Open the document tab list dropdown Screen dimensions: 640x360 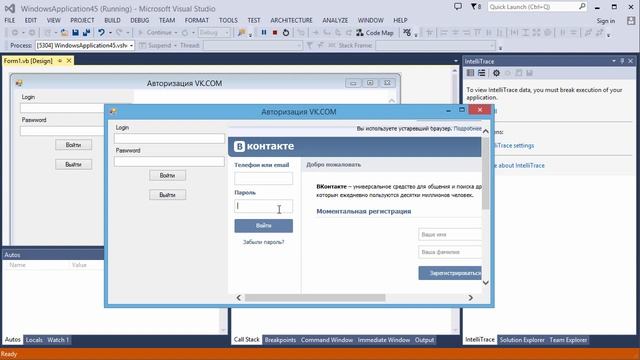pyautogui.click(x=456, y=61)
